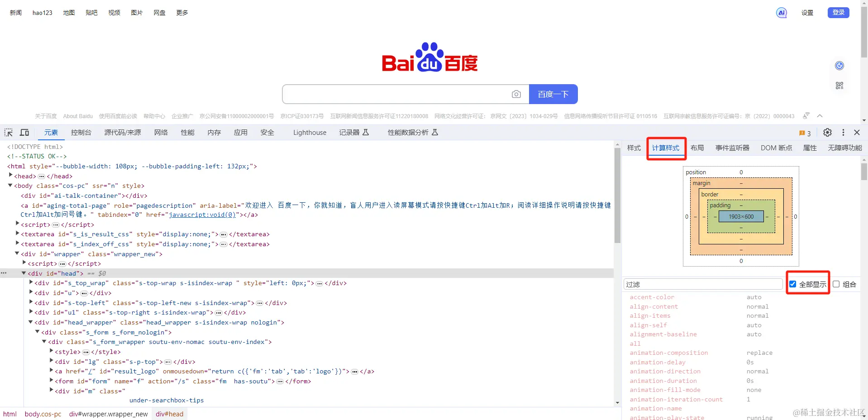Screen dimensions: 868x420
Task: Expand collapsed head element ellipsis
Action: [41, 177]
